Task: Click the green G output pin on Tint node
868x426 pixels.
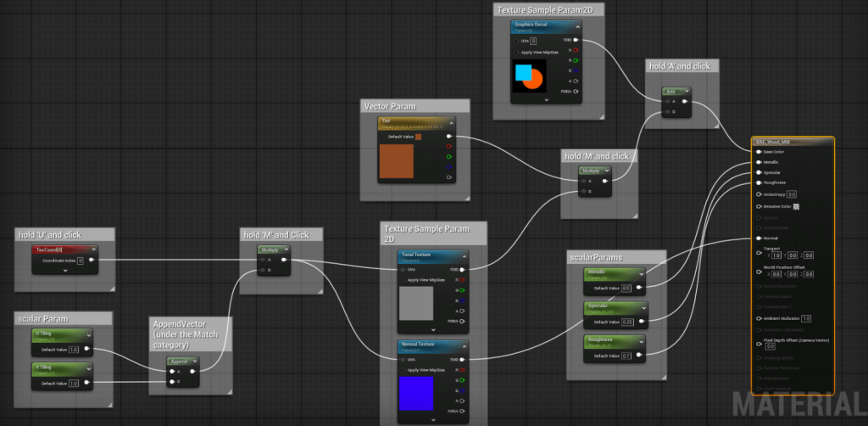Action: (x=448, y=156)
